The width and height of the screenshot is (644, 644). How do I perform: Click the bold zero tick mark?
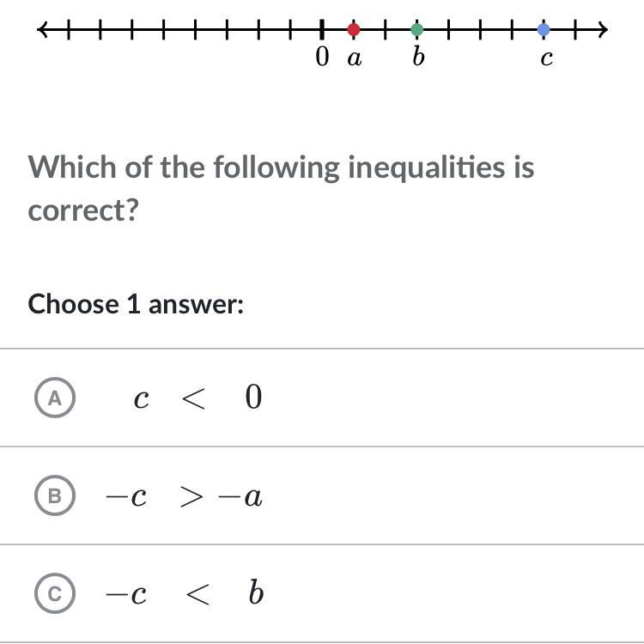tap(322, 30)
